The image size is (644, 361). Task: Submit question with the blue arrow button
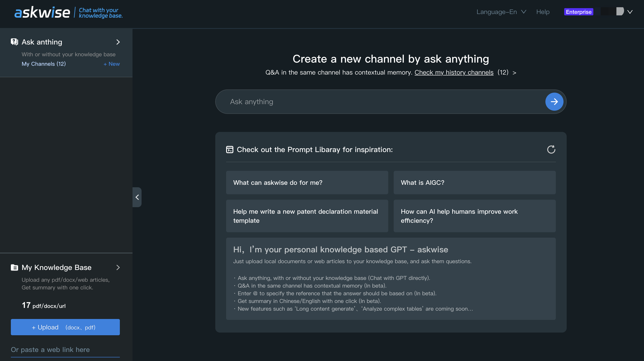point(554,102)
